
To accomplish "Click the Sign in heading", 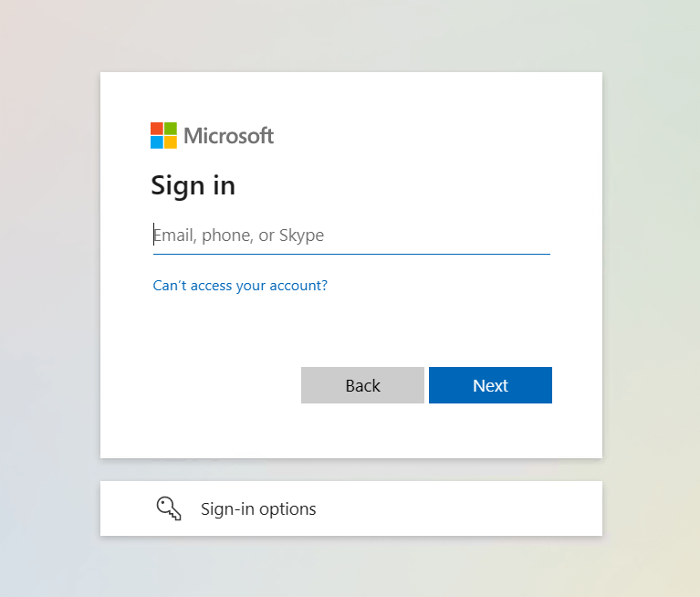I will [x=193, y=185].
